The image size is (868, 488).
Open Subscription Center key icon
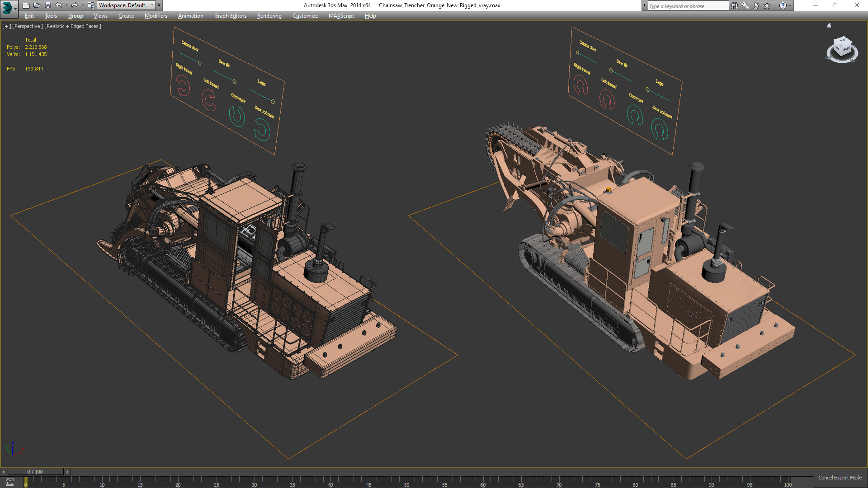[x=745, y=5]
